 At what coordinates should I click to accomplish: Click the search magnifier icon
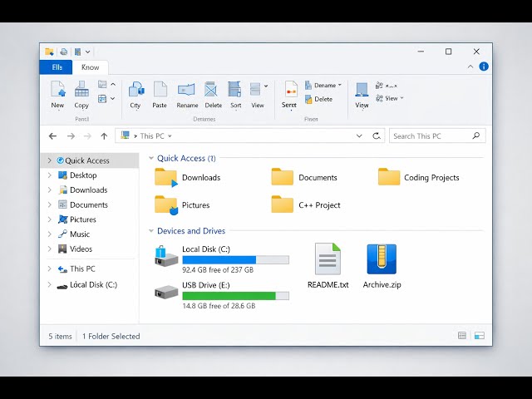(476, 135)
